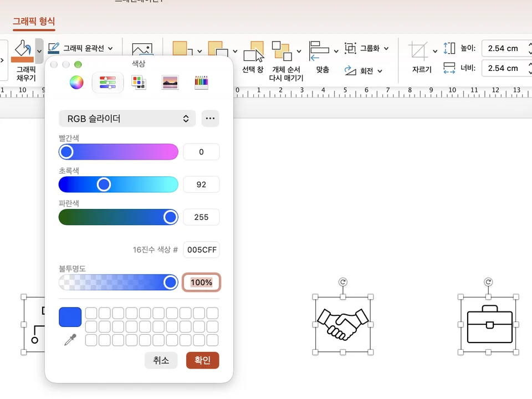Confirm with the 확인 button
This screenshot has width=532, height=399.
pos(203,360)
